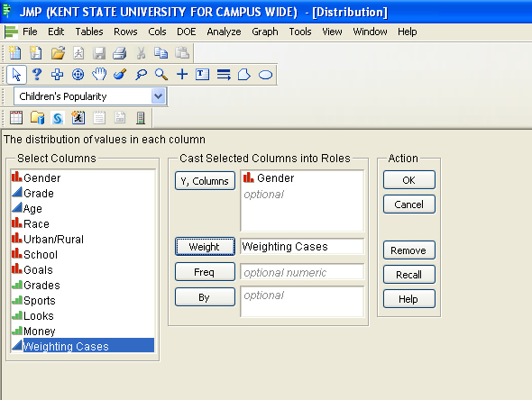The image size is (532, 400).
Task: Click the running figure script icon in the lower toolbar
Action: (78, 118)
